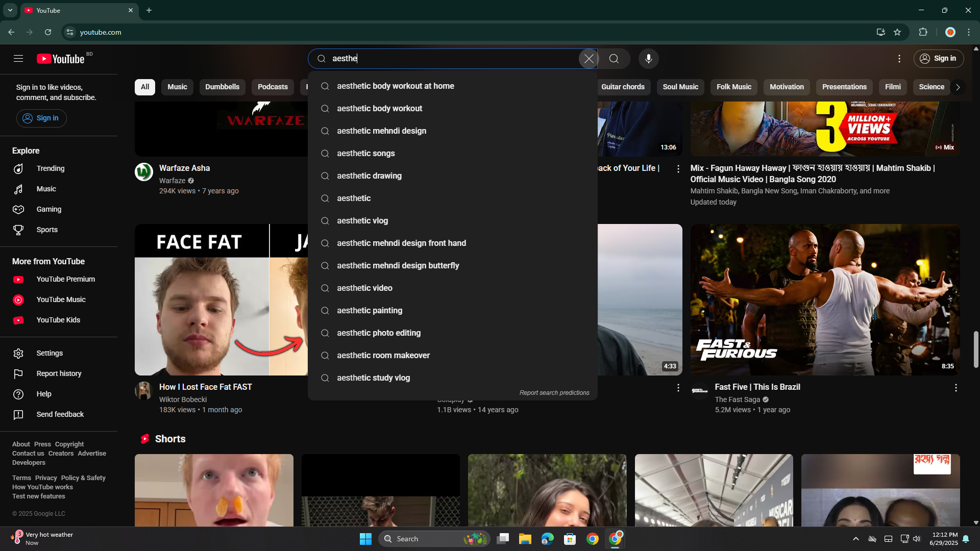Click Report search predictions link
This screenshot has width=980, height=551.
click(x=554, y=393)
